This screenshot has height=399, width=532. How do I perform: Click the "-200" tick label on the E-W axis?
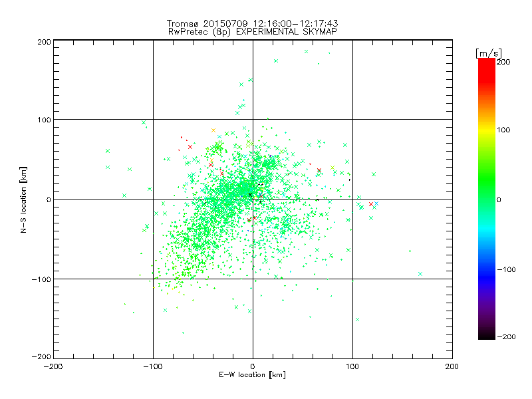tap(53, 366)
